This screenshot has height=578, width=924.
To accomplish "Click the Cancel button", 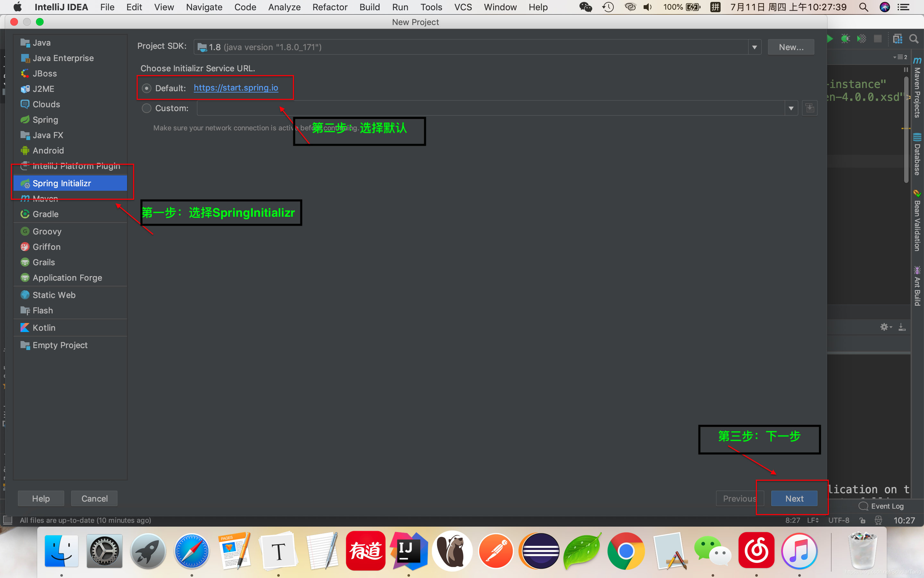I will pyautogui.click(x=94, y=498).
